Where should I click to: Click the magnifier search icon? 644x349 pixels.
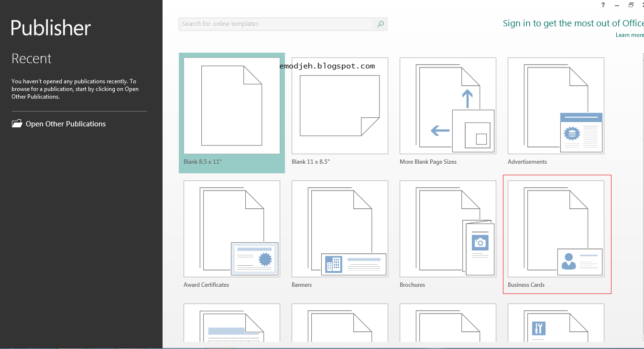381,24
